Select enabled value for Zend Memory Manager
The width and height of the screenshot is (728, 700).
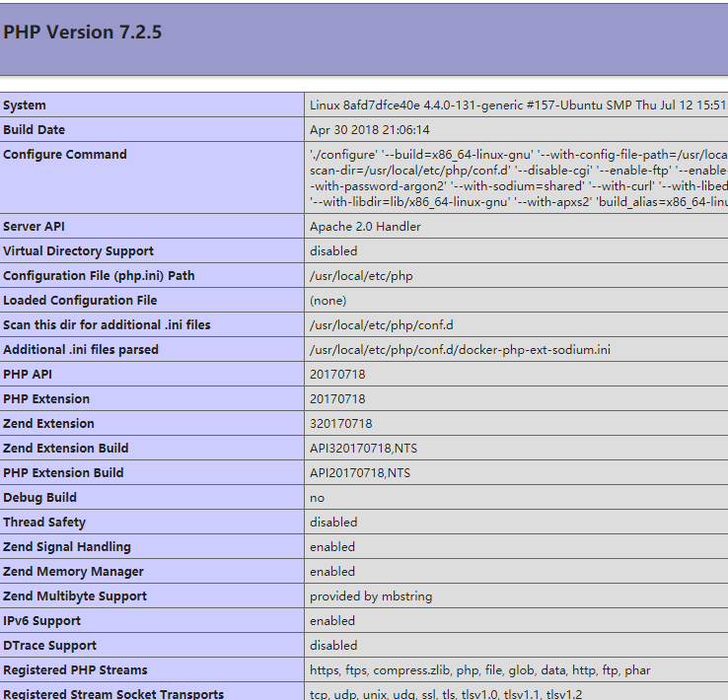point(332,572)
